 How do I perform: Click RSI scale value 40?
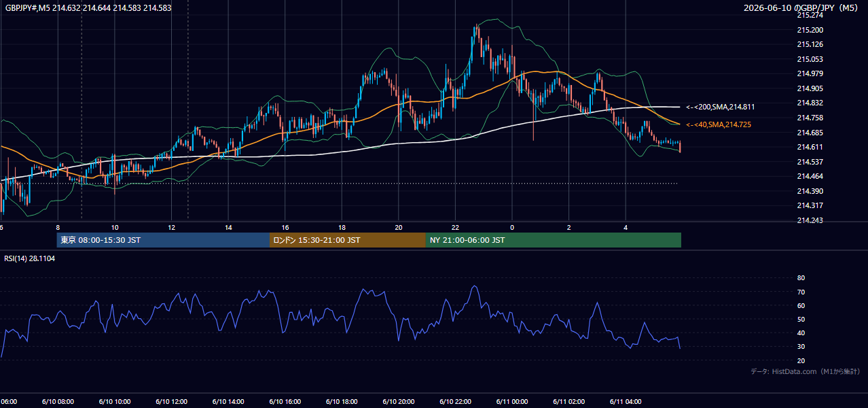(801, 333)
